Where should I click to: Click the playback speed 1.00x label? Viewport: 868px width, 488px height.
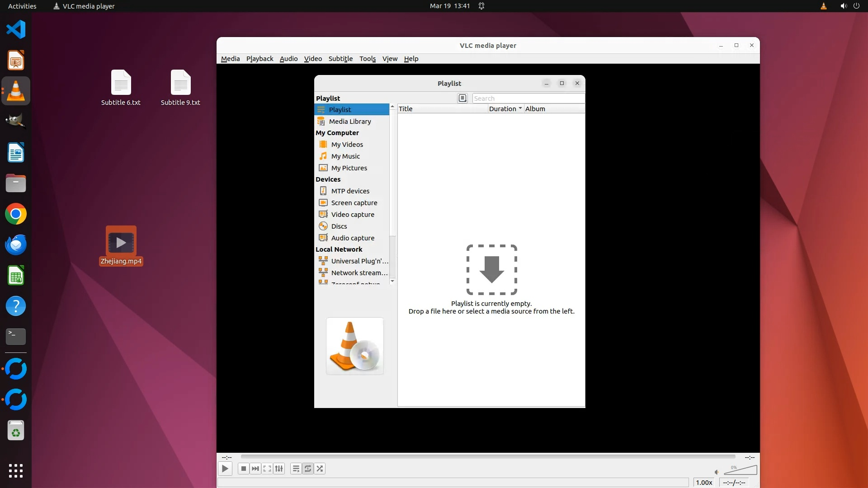tap(704, 483)
